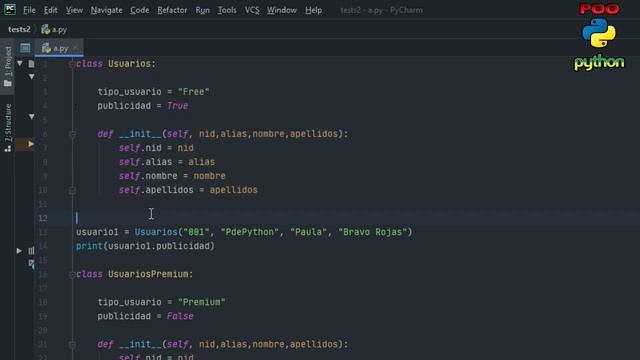Fold the UsuariosPremium __init__ method on line 21
Viewport: 640px width, 360px height.
coord(72,344)
